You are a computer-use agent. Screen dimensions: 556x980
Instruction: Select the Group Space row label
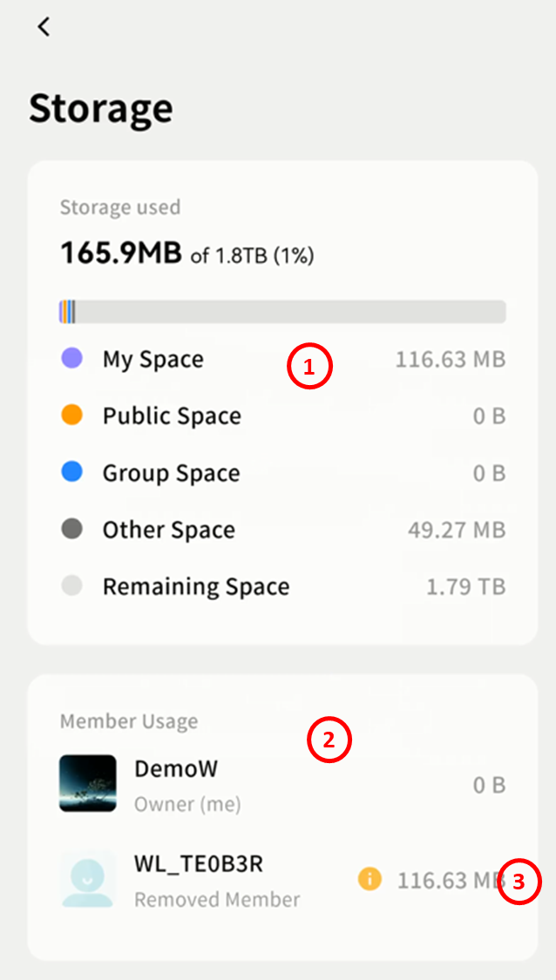click(171, 473)
